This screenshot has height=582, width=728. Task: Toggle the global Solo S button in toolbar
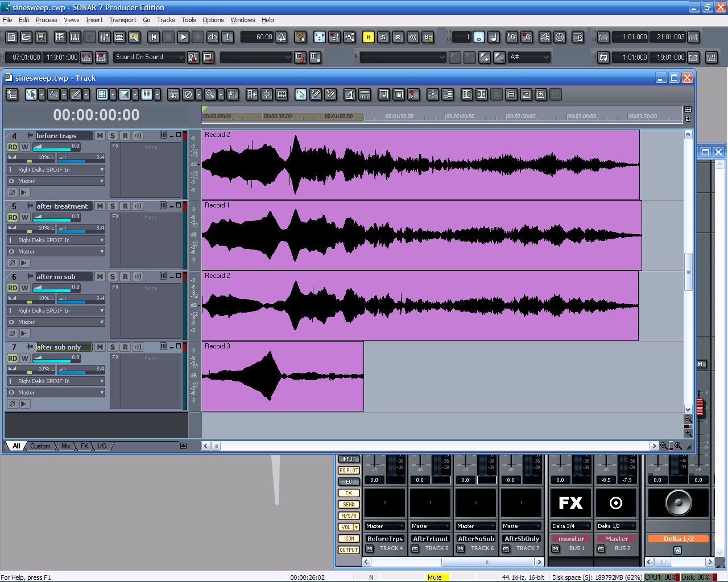(383, 37)
